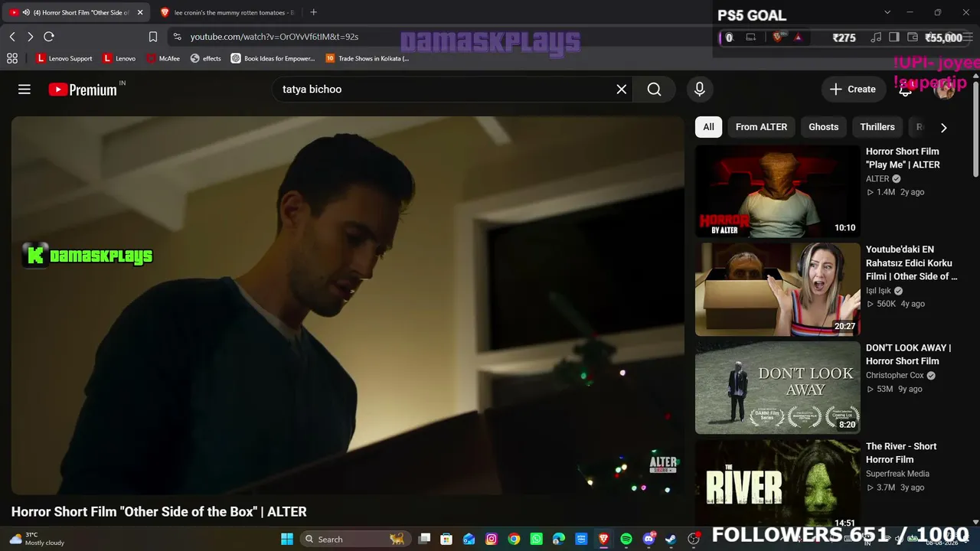Visit the Superfreak Media channel
This screenshot has height=551, width=980.
click(x=897, y=474)
